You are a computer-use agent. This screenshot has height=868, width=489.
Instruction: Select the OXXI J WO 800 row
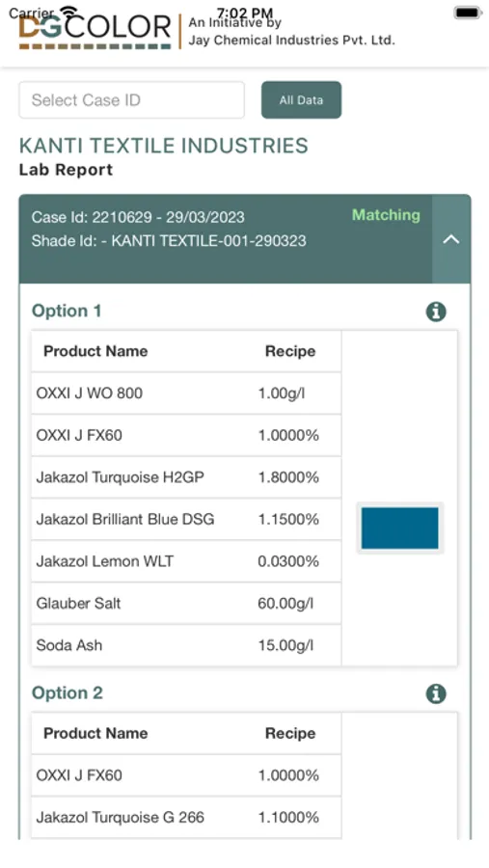[x=186, y=393]
